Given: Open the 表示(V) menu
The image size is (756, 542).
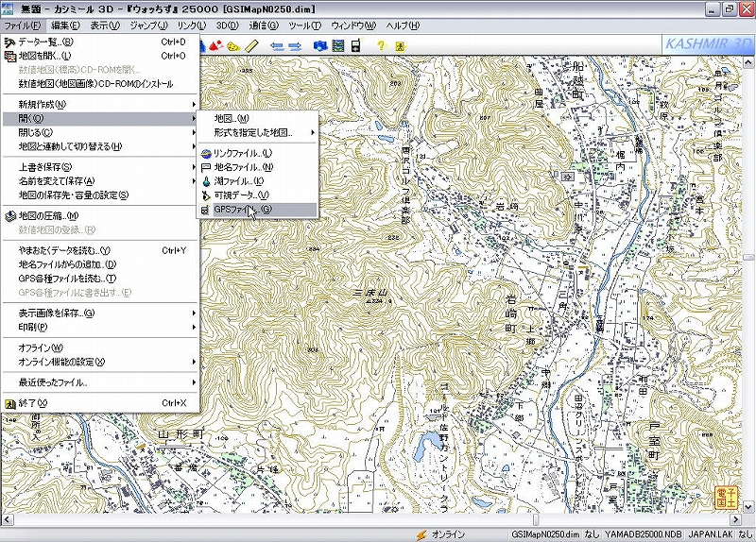Looking at the screenshot, I should tap(105, 25).
